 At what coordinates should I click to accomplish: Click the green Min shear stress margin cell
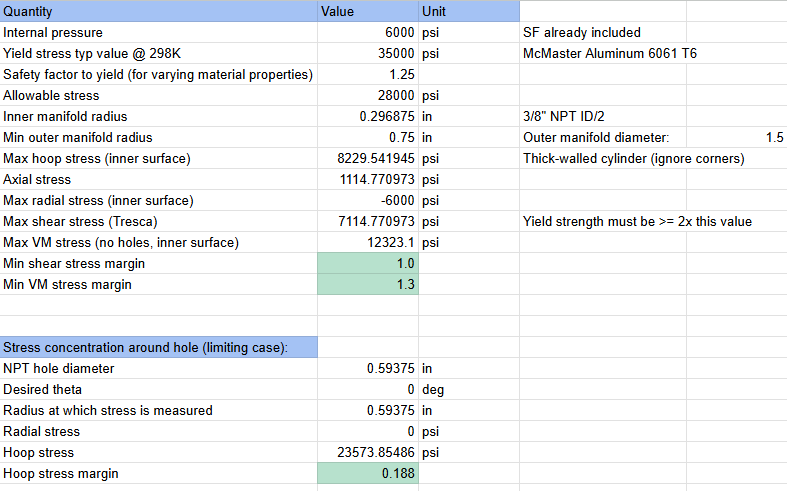click(x=367, y=263)
